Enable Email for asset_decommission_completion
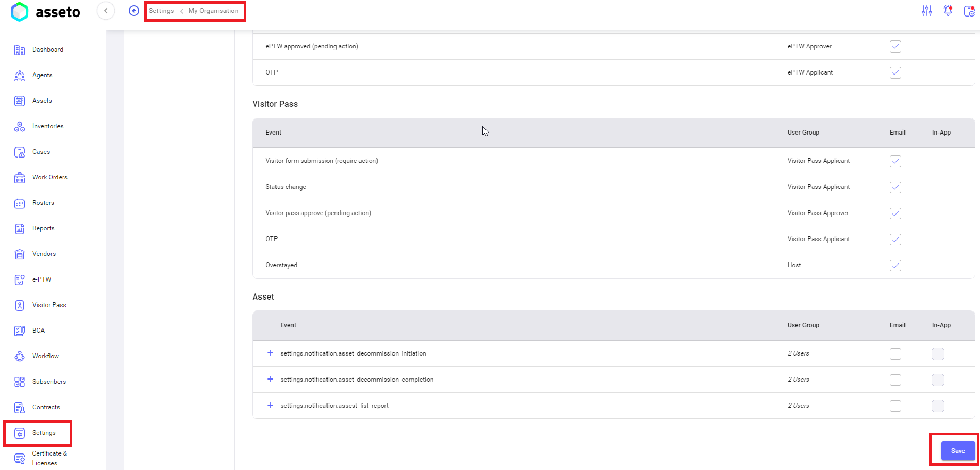The height and width of the screenshot is (470, 980). tap(895, 380)
